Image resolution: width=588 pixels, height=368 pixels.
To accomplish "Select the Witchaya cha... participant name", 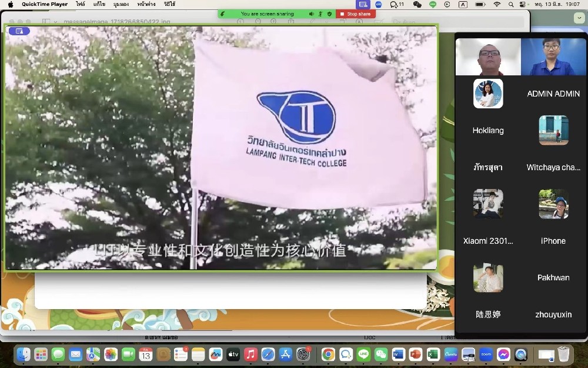I will tap(553, 167).
